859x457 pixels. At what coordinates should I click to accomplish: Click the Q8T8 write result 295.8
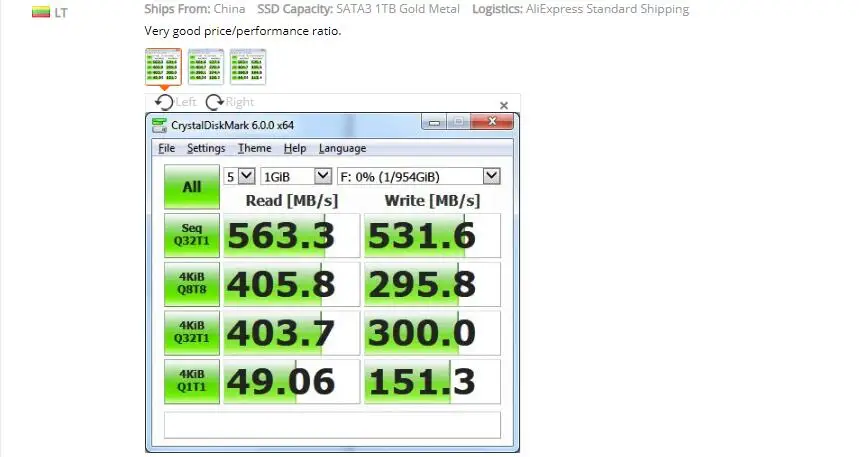pos(432,284)
